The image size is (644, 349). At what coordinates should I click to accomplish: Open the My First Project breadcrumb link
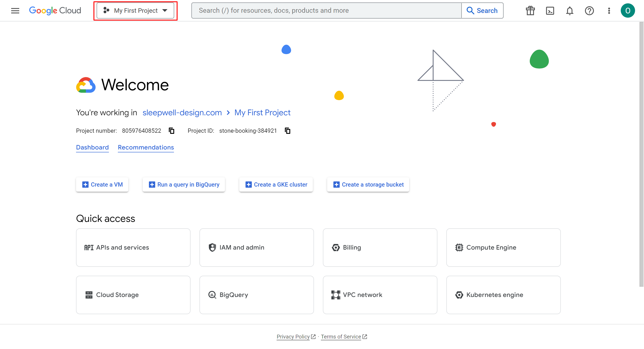(x=262, y=112)
